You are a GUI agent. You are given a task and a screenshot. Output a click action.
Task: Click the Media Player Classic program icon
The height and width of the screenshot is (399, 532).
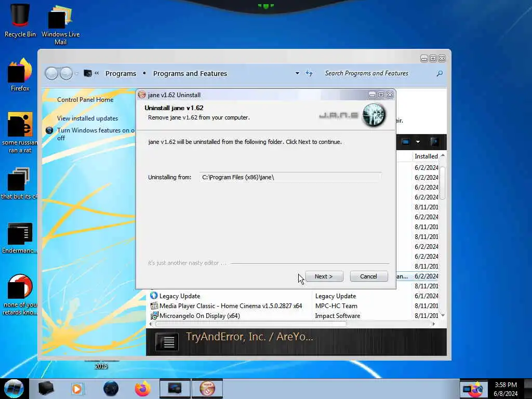click(154, 305)
